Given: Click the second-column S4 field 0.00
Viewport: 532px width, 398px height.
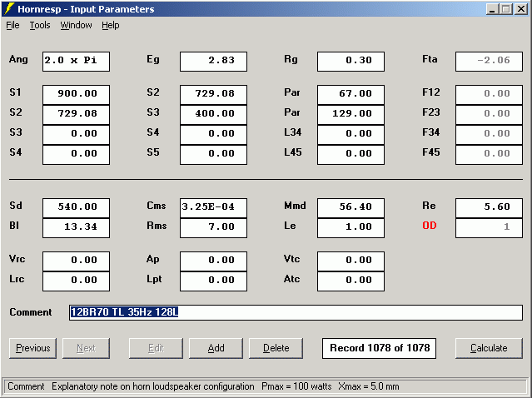Looking at the screenshot, I should 213,135.
